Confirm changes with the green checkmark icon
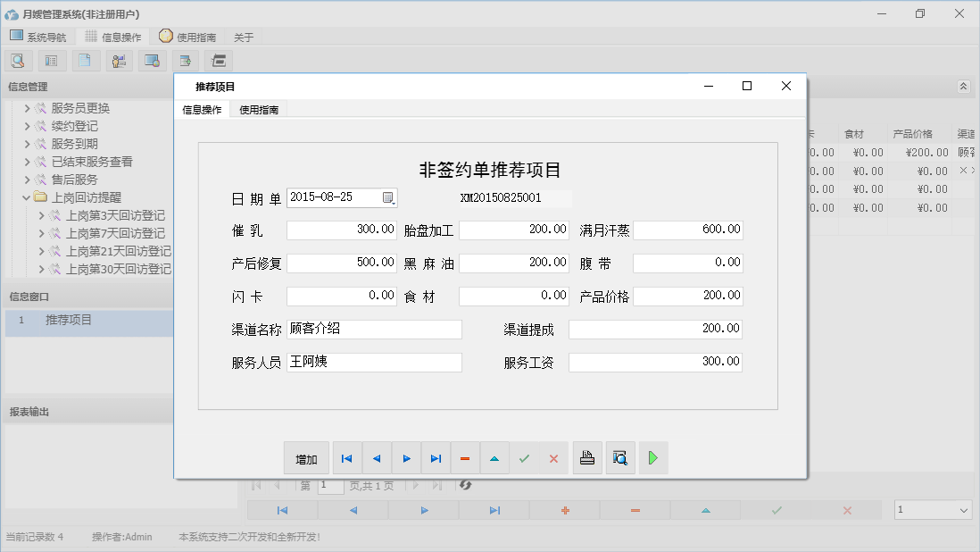980x552 pixels. point(524,457)
